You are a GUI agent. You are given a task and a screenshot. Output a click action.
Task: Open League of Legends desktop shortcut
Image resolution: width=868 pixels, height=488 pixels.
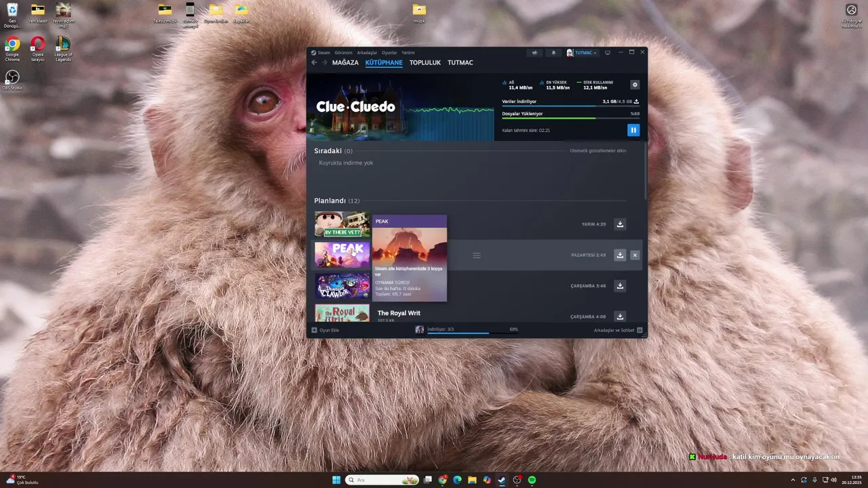(x=63, y=49)
